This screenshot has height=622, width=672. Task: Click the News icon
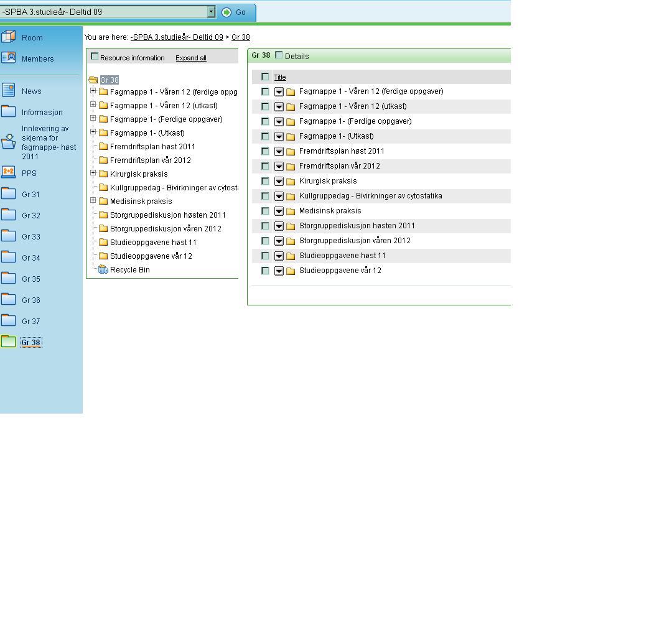(9, 90)
